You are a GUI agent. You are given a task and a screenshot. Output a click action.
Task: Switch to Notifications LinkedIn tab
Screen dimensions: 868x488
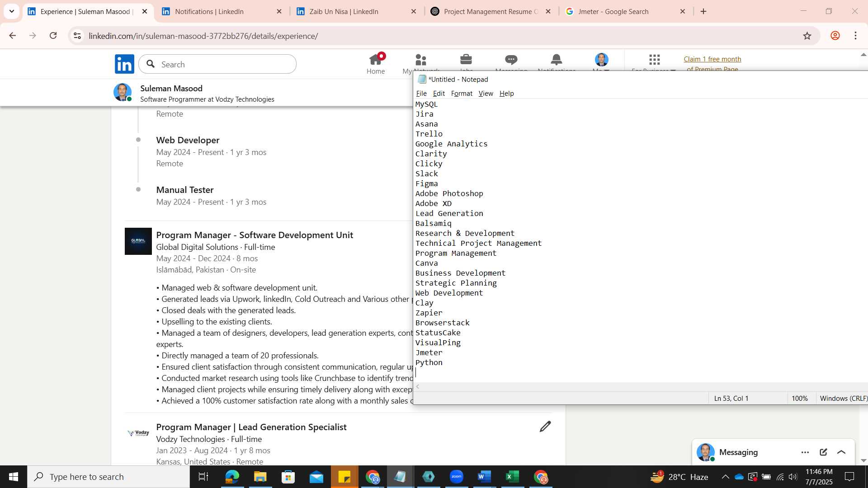222,11
